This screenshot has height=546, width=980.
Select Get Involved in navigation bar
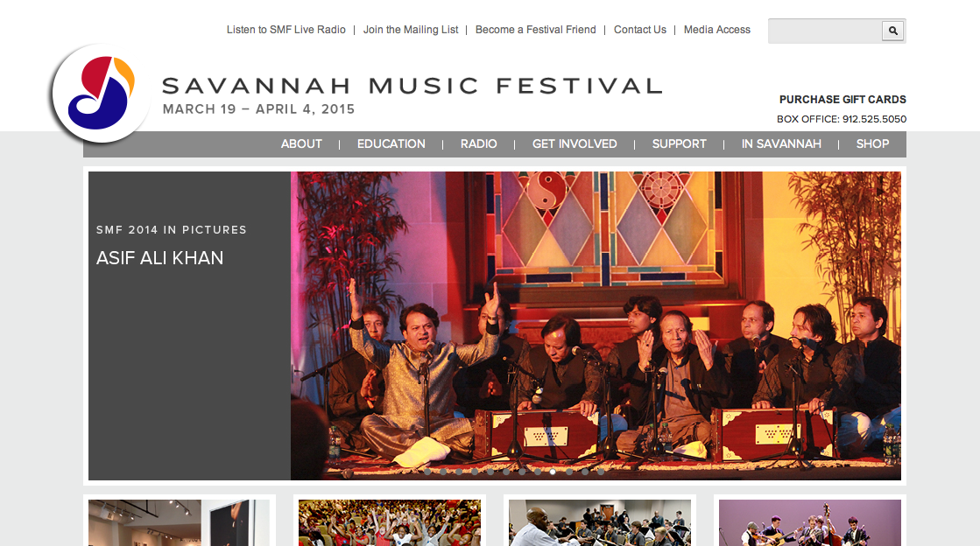(575, 143)
